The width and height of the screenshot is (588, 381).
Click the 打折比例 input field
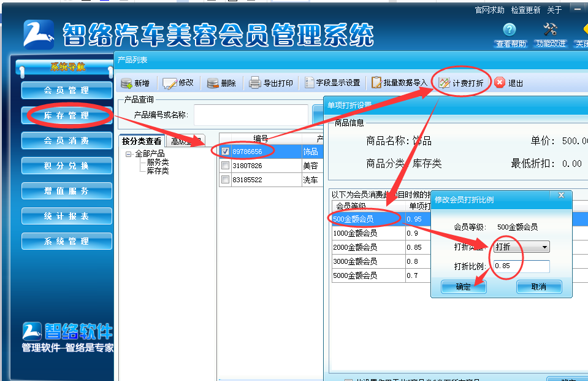522,266
